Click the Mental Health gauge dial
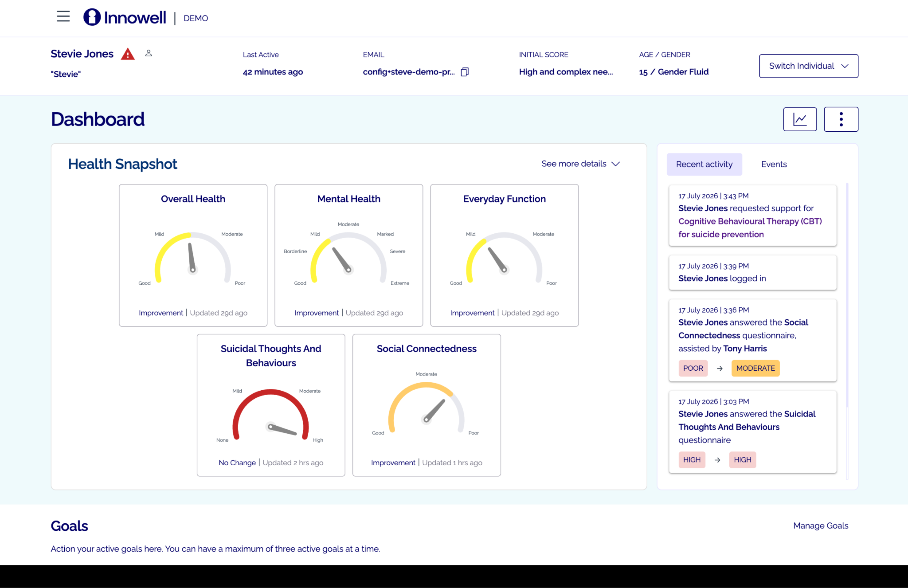 348,258
